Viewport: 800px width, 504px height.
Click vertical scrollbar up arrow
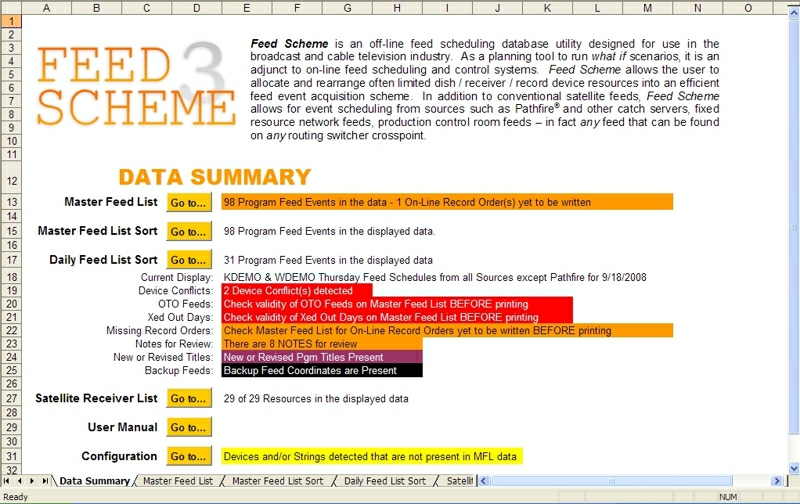click(794, 13)
